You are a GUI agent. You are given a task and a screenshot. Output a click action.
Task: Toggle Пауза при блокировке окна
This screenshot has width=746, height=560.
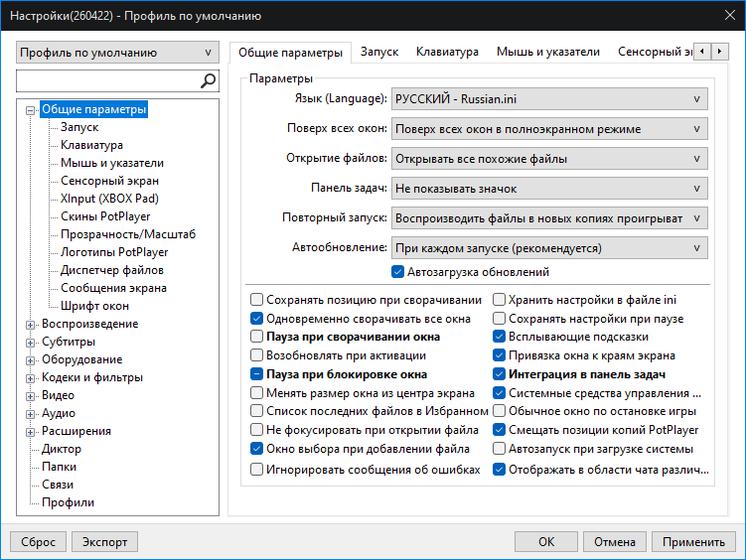pos(256,374)
